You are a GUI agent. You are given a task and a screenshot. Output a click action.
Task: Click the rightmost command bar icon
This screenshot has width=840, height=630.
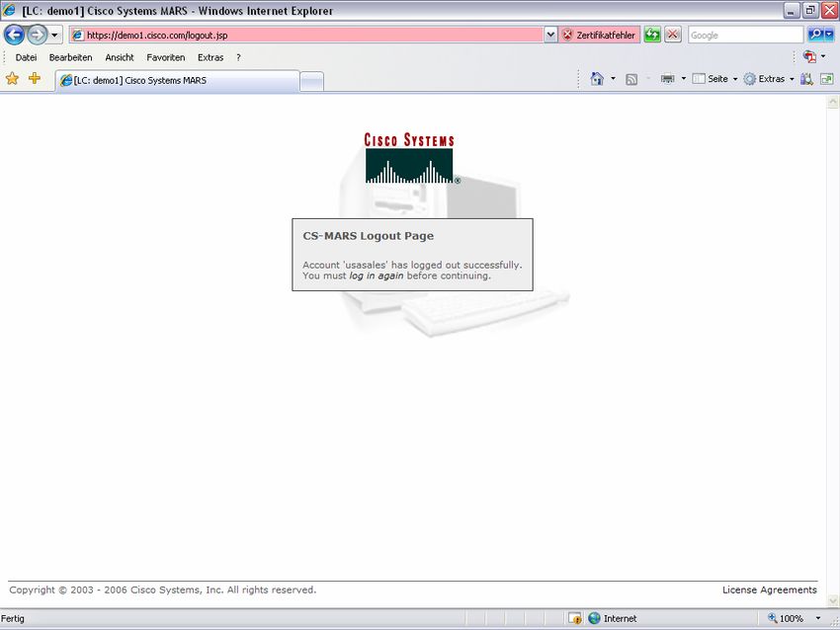(826, 79)
